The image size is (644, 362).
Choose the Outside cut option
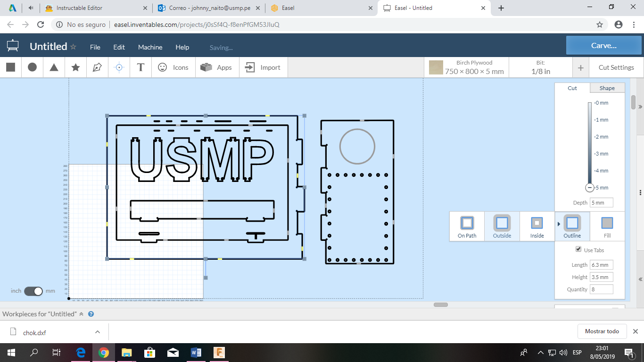(x=502, y=227)
